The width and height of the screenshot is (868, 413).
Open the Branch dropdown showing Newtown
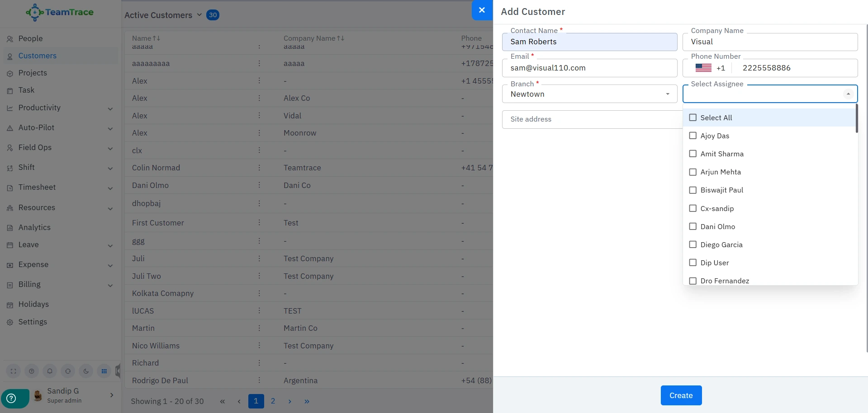pos(589,94)
